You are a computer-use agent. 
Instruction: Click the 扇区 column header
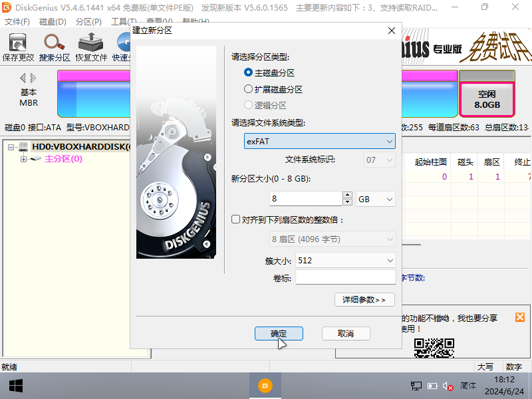[x=491, y=162]
